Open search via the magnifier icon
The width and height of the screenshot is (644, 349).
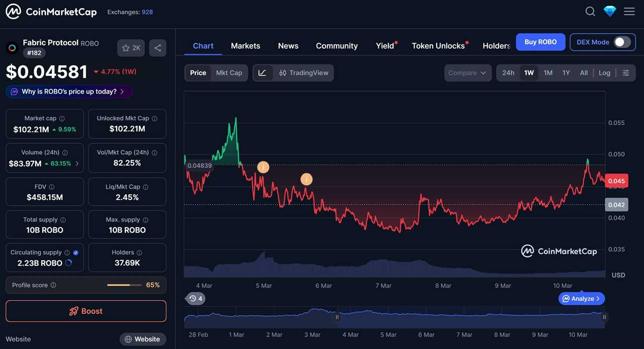click(x=590, y=11)
